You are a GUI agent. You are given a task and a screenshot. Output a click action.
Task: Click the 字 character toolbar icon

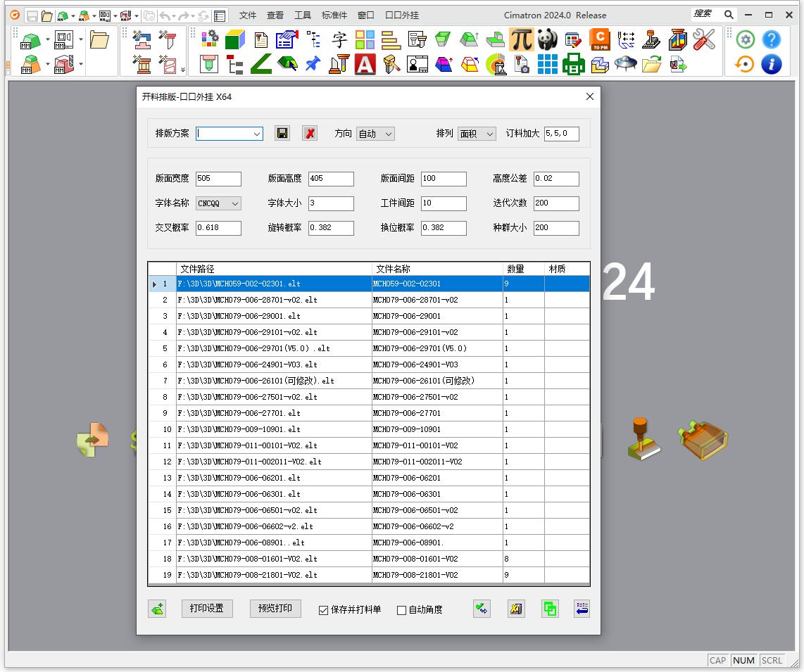click(x=339, y=39)
